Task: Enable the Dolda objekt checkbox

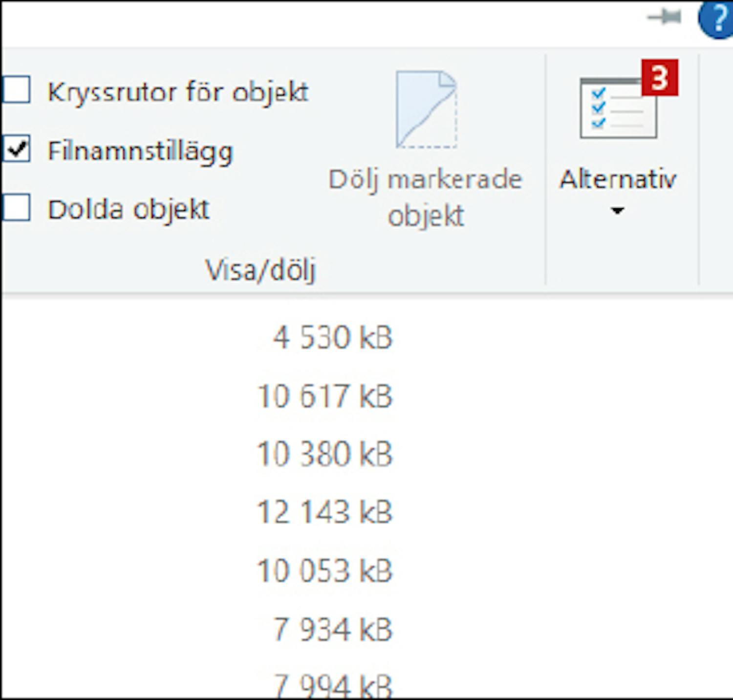Action: click(17, 207)
